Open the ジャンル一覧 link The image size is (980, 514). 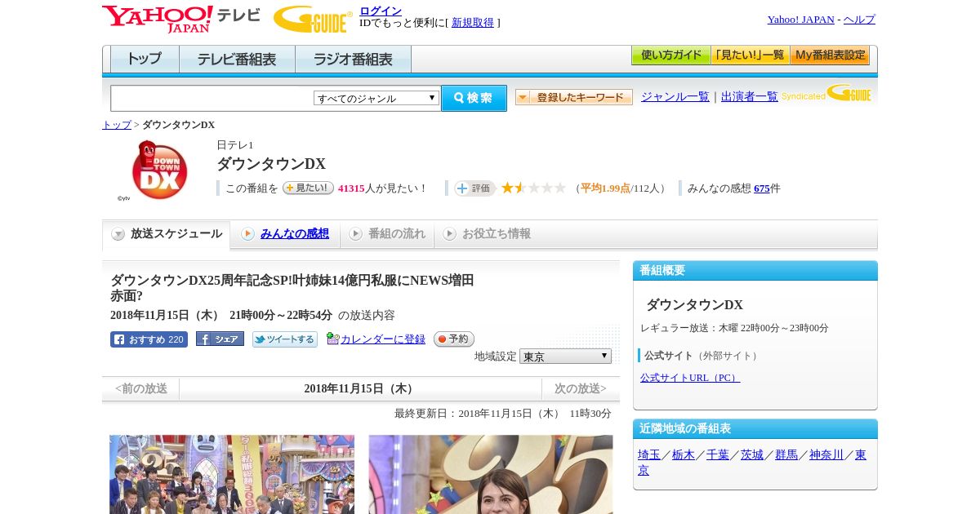675,96
